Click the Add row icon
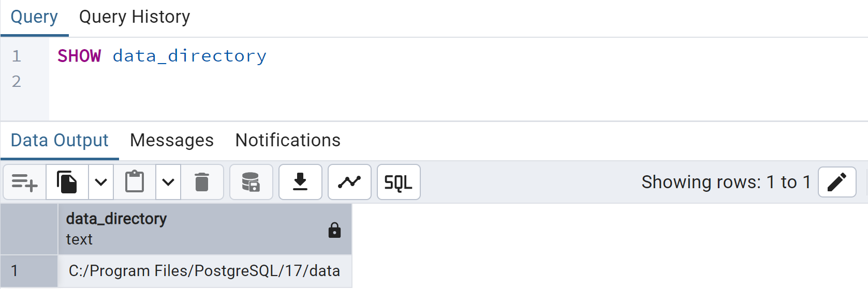This screenshot has width=868, height=289. [x=25, y=182]
